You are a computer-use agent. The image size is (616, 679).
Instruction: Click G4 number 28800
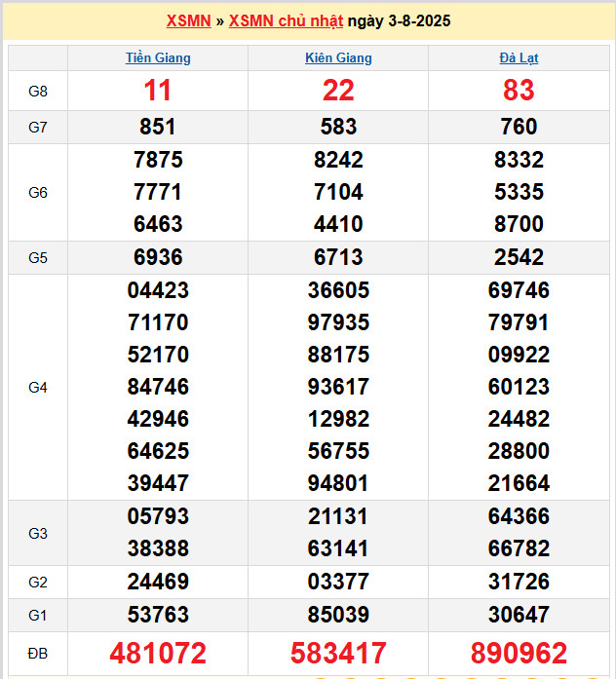tap(519, 451)
